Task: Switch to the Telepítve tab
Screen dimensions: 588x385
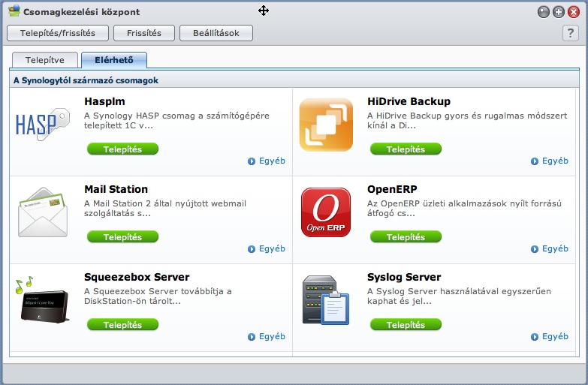Action: pyautogui.click(x=45, y=60)
